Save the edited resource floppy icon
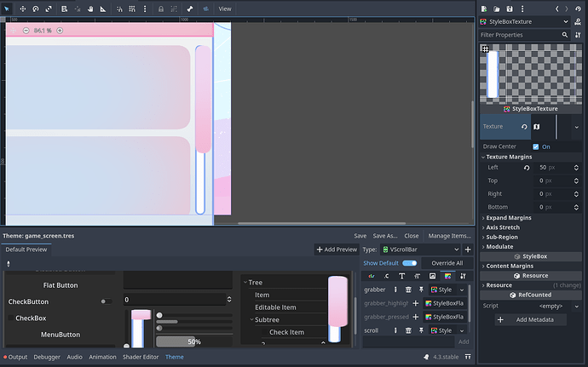588x367 pixels. click(x=510, y=9)
